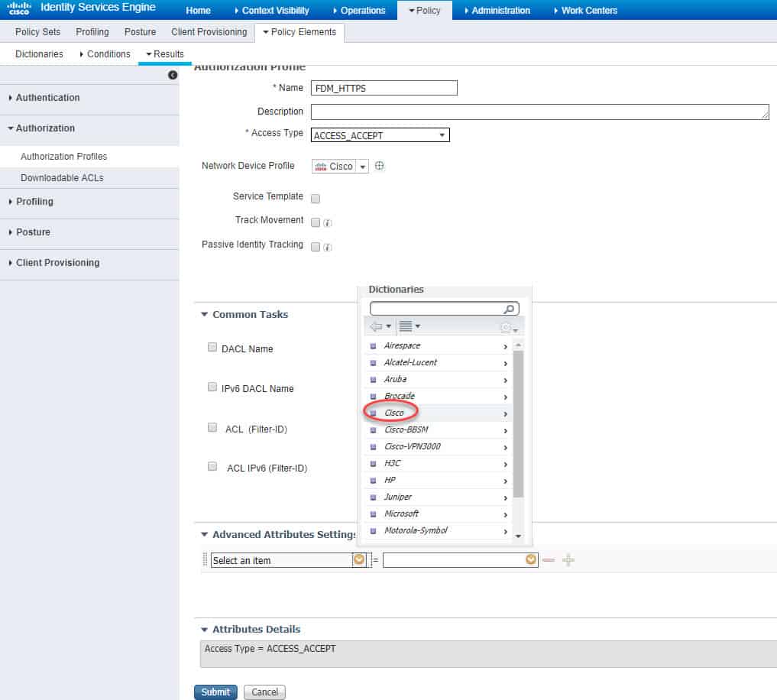Click the list view icon in Dictionaries toolbar

tap(406, 326)
